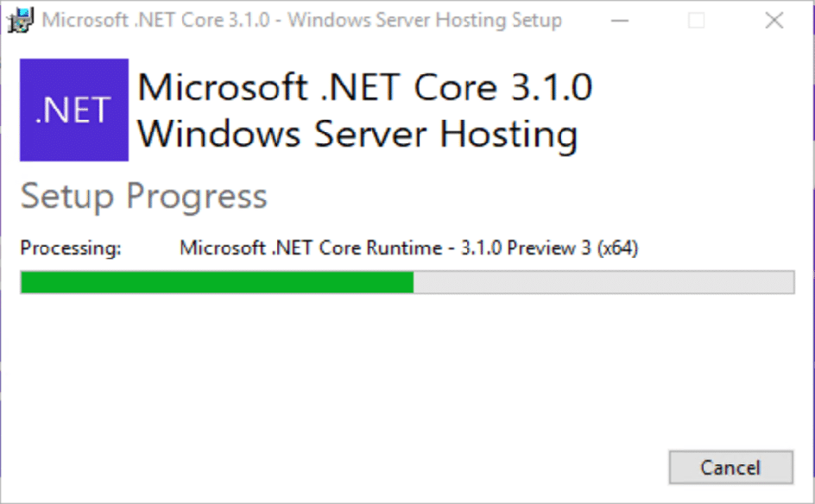The height and width of the screenshot is (504, 815).
Task: Click the Setup Progress heading
Action: 143,197
